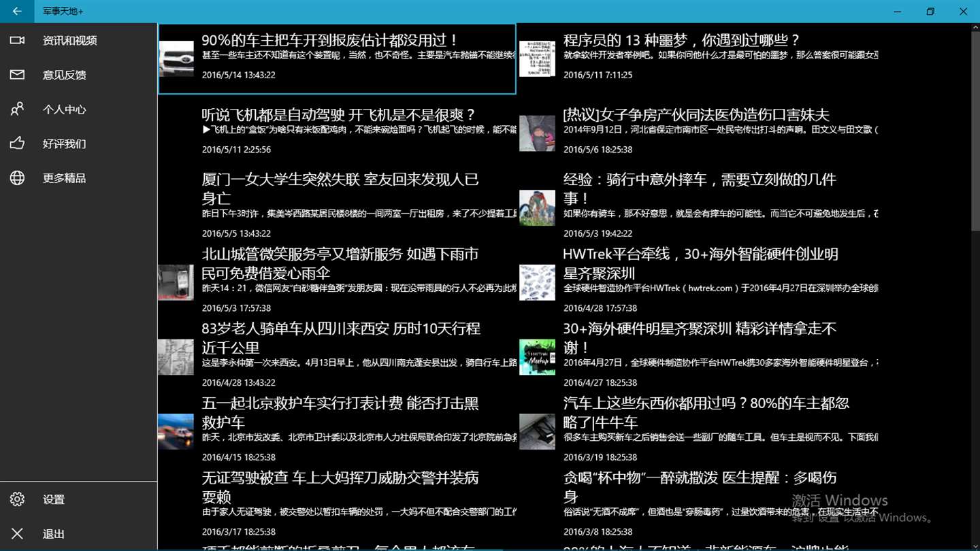Click the timestamp 2016/3/19 18:25:38

(600, 457)
